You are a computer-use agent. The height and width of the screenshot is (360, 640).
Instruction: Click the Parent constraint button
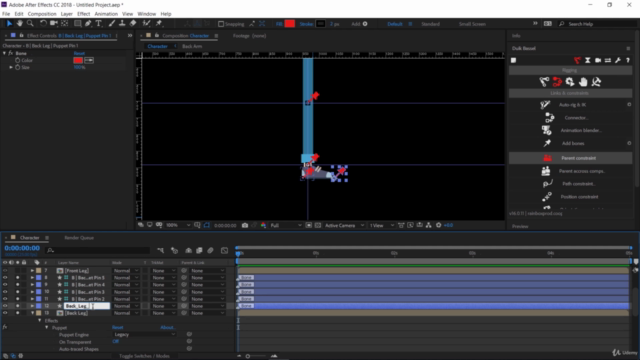pyautogui.click(x=570, y=158)
